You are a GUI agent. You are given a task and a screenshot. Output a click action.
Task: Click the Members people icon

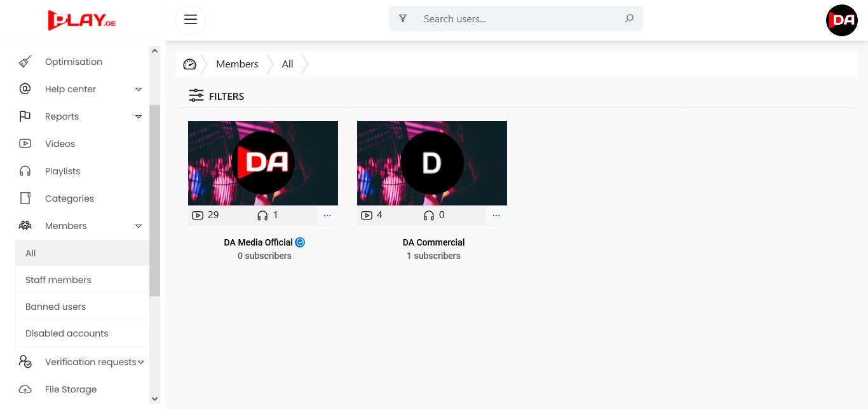coord(25,226)
